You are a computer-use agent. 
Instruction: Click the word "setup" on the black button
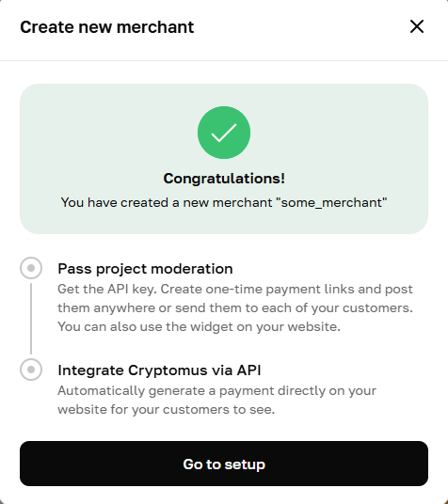tap(245, 465)
